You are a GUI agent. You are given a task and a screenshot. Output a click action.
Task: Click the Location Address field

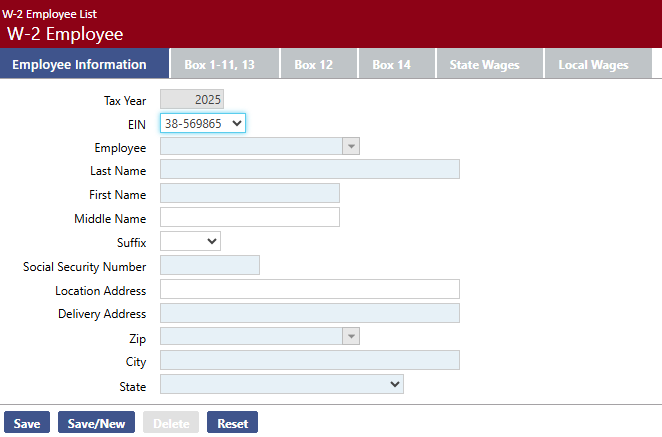coord(309,290)
